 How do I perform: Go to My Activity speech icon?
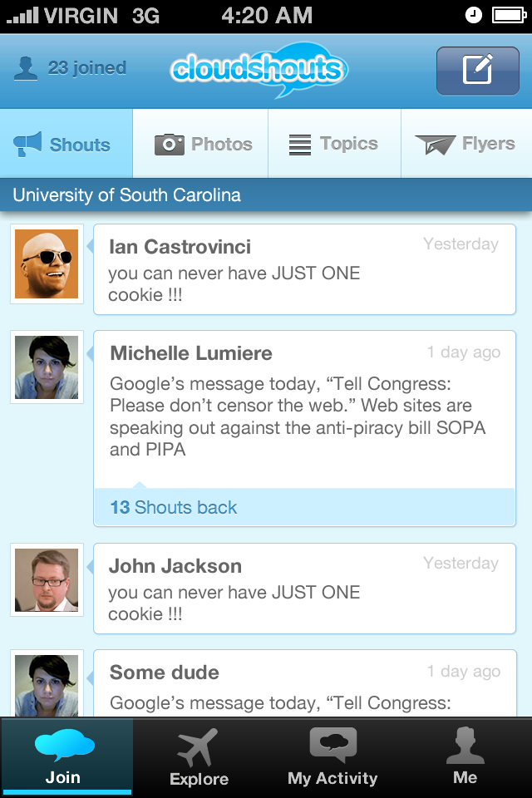point(332,746)
